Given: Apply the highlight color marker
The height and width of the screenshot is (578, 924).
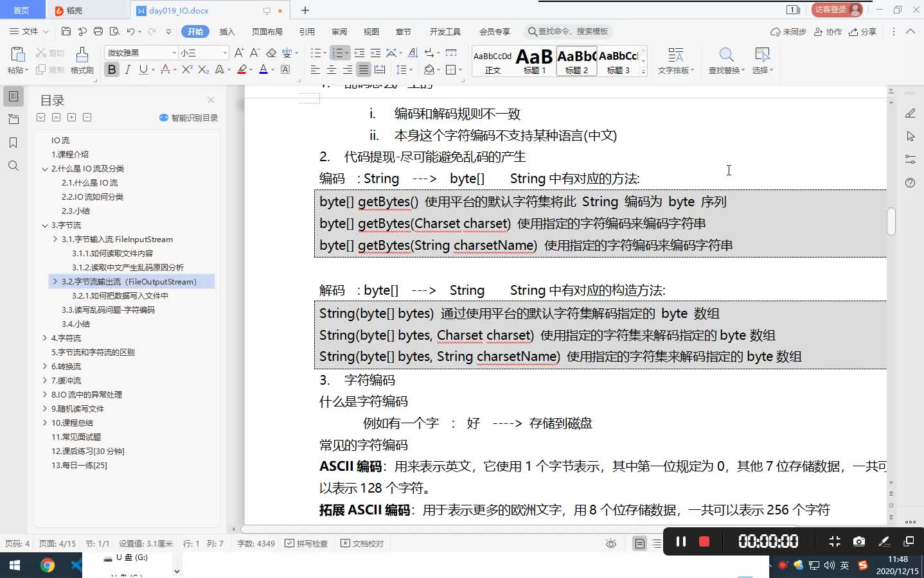Looking at the screenshot, I should (x=242, y=69).
